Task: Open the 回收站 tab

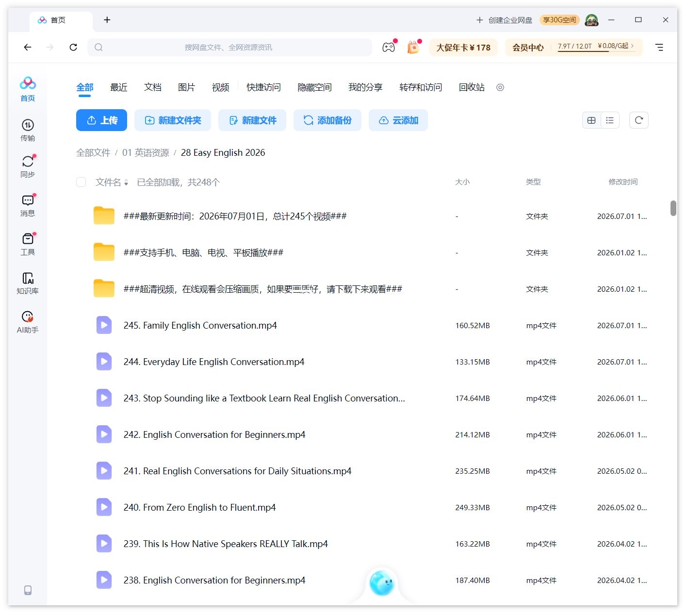Action: tap(472, 87)
